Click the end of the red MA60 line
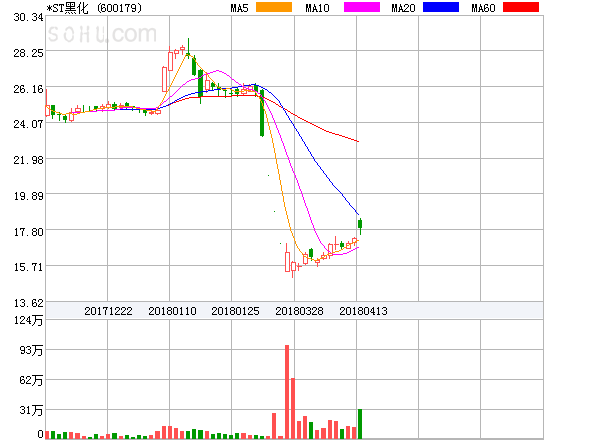The width and height of the screenshot is (600, 440). 358,141
